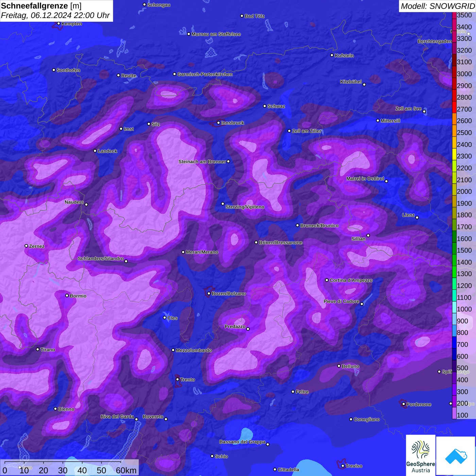Click the Sonthofen place name

[68, 70]
